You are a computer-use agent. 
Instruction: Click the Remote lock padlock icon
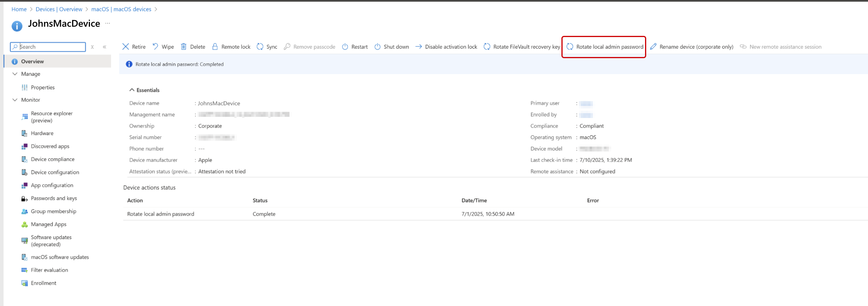tap(215, 47)
